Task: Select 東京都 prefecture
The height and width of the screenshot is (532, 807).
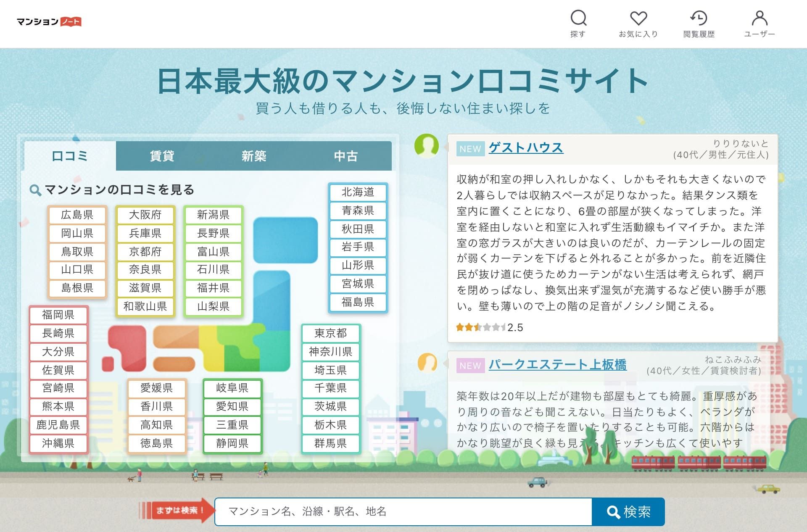Action: coord(331,333)
